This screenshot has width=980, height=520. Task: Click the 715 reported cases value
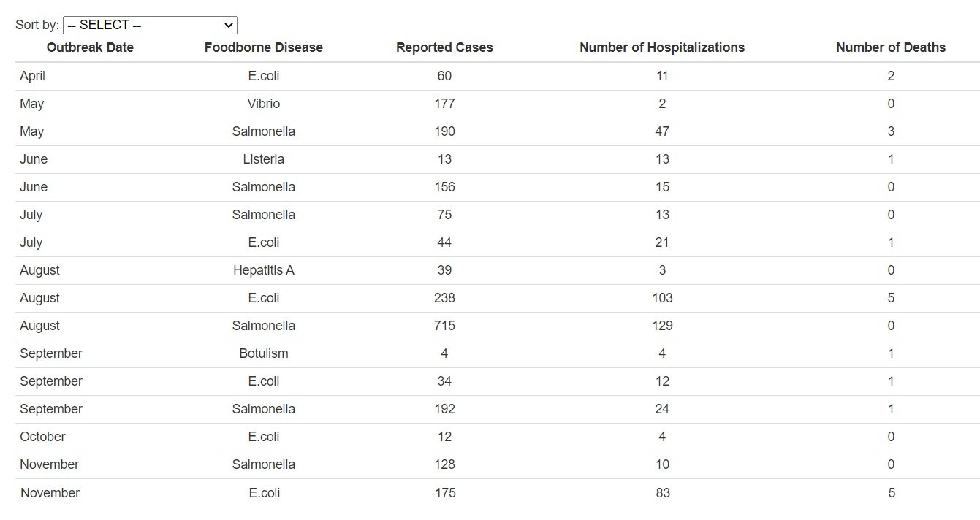444,326
